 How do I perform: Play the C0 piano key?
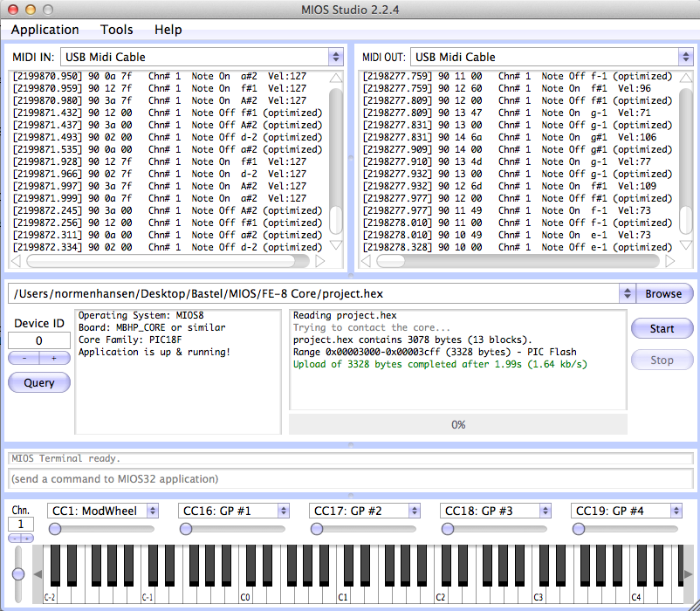[x=245, y=595]
